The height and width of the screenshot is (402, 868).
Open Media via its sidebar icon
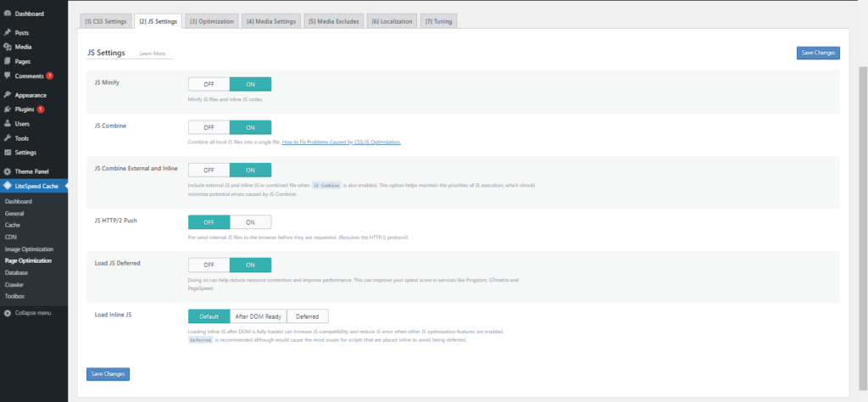coord(8,47)
